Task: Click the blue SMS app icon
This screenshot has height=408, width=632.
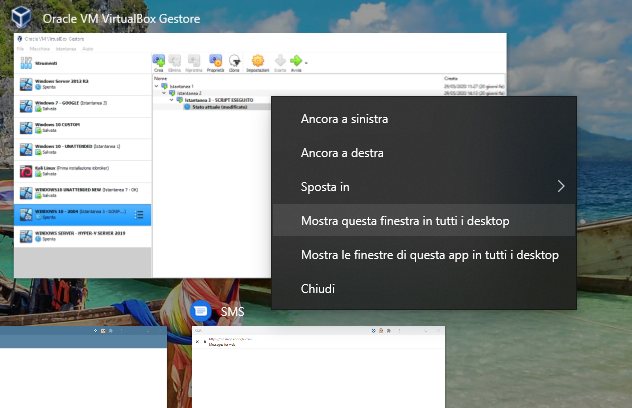Action: (x=200, y=311)
